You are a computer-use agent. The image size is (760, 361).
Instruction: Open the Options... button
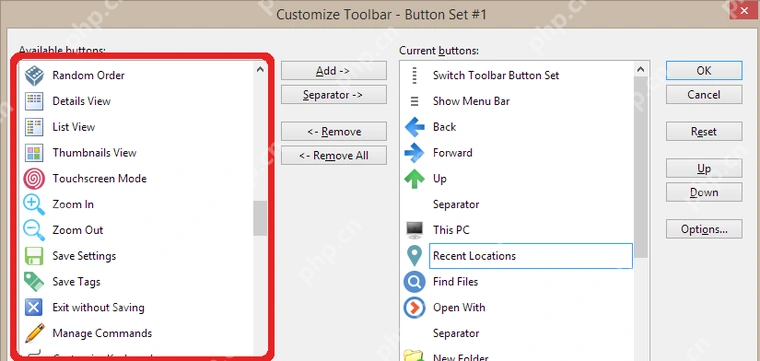coord(704,229)
